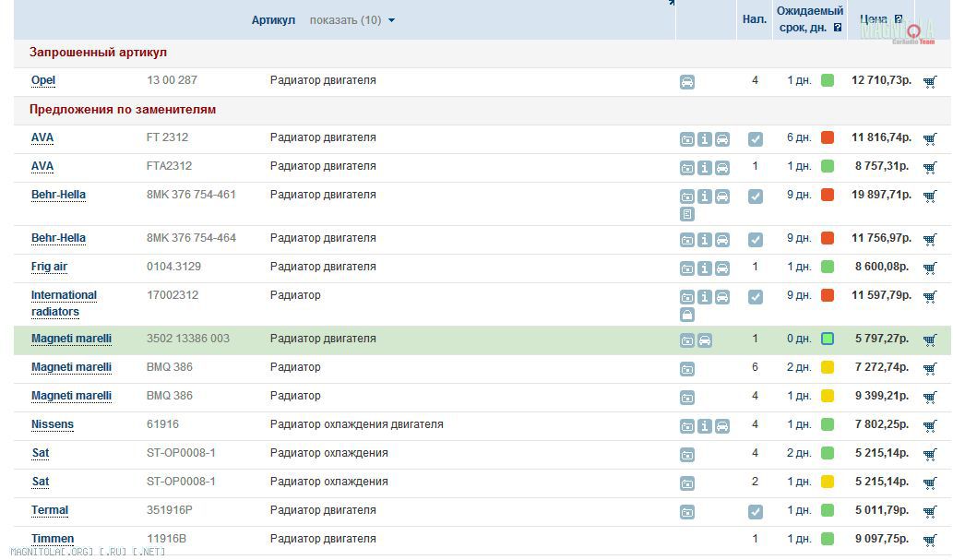Click the help icon beside 'срок, дн.' header
The width and height of the screenshot is (953, 560).
(x=838, y=28)
